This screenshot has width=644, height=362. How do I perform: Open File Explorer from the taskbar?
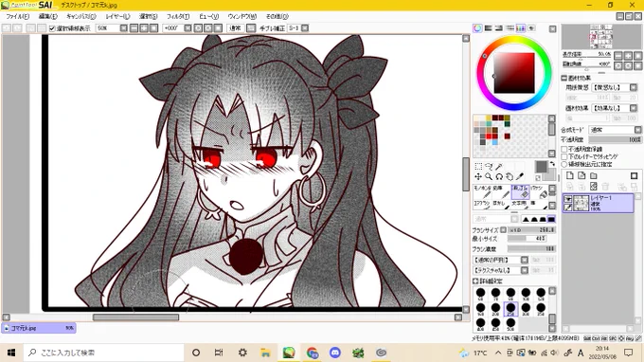266,353
